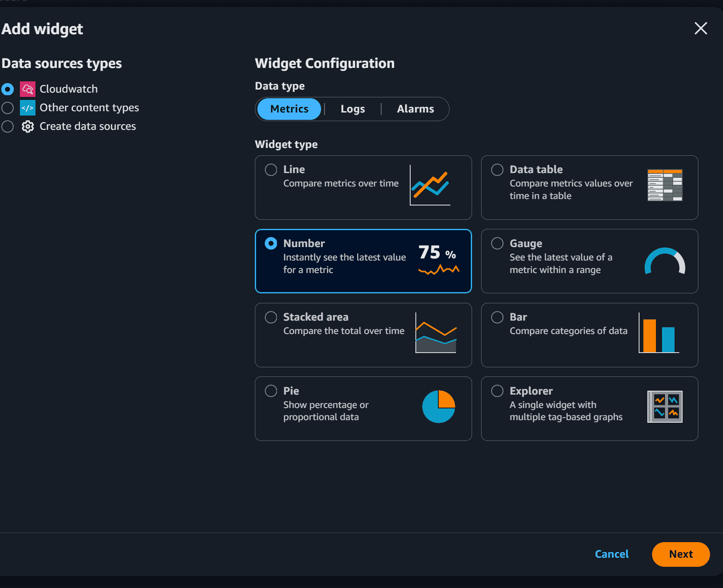This screenshot has width=723, height=588.
Task: Close the Add widget dialog
Action: [x=701, y=29]
